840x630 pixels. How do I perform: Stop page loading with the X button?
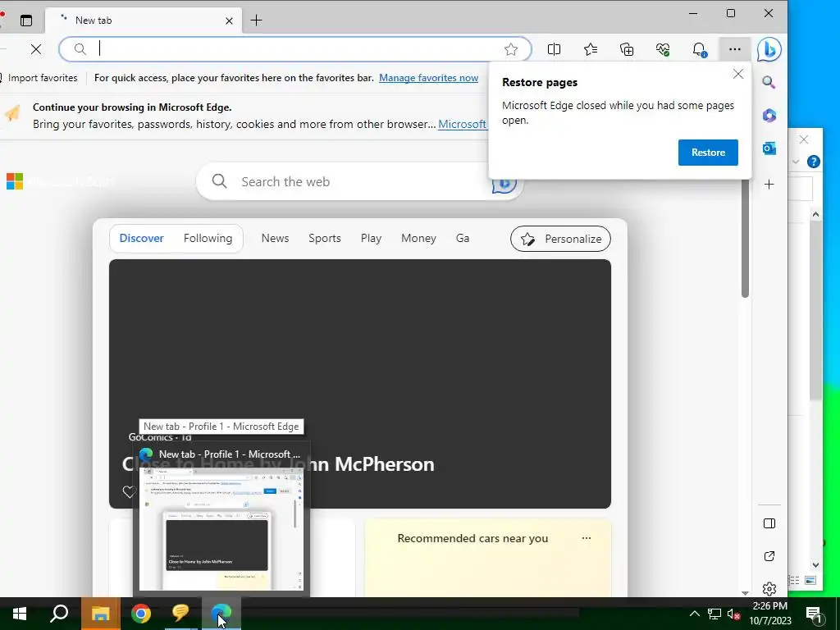pyautogui.click(x=36, y=49)
